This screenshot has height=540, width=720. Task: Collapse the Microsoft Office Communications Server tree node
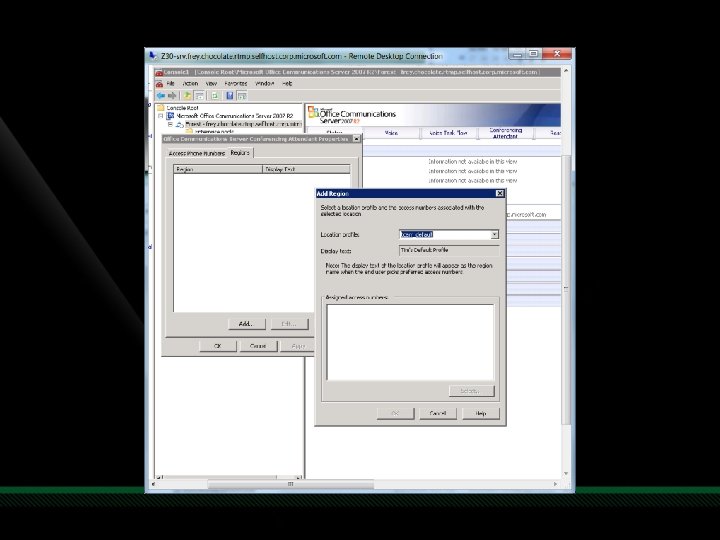(161, 116)
